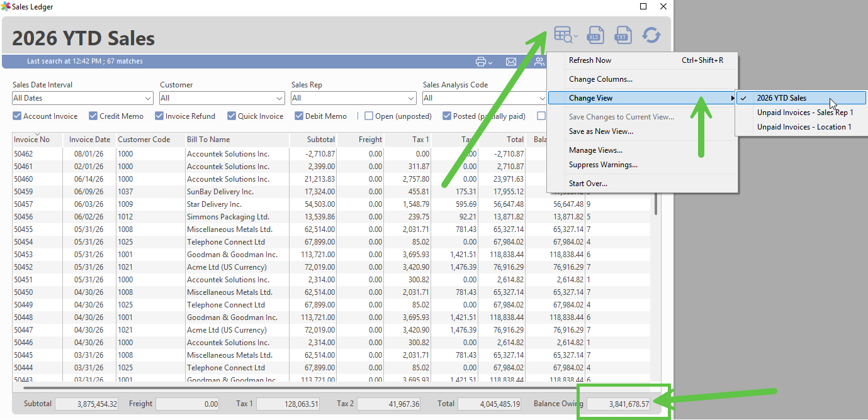The image size is (868, 420).
Task: Switch to Unpaid Invoices - Location 1 view
Action: click(801, 127)
